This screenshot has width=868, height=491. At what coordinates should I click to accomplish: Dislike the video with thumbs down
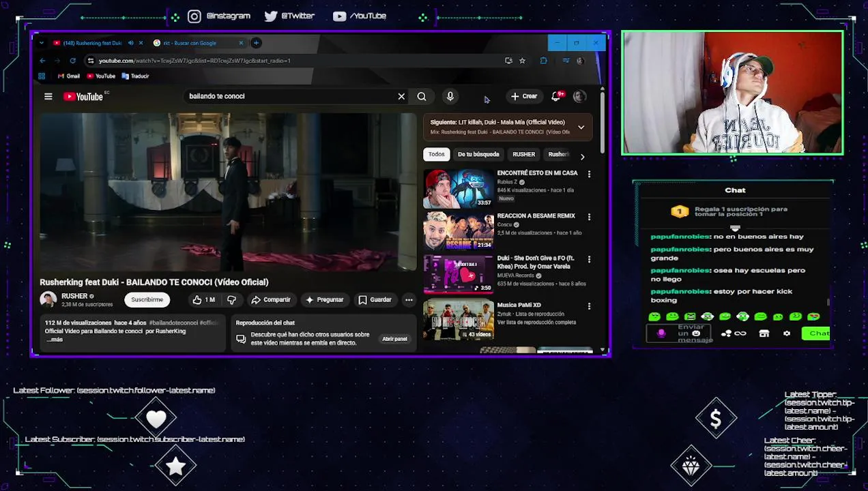(x=231, y=300)
